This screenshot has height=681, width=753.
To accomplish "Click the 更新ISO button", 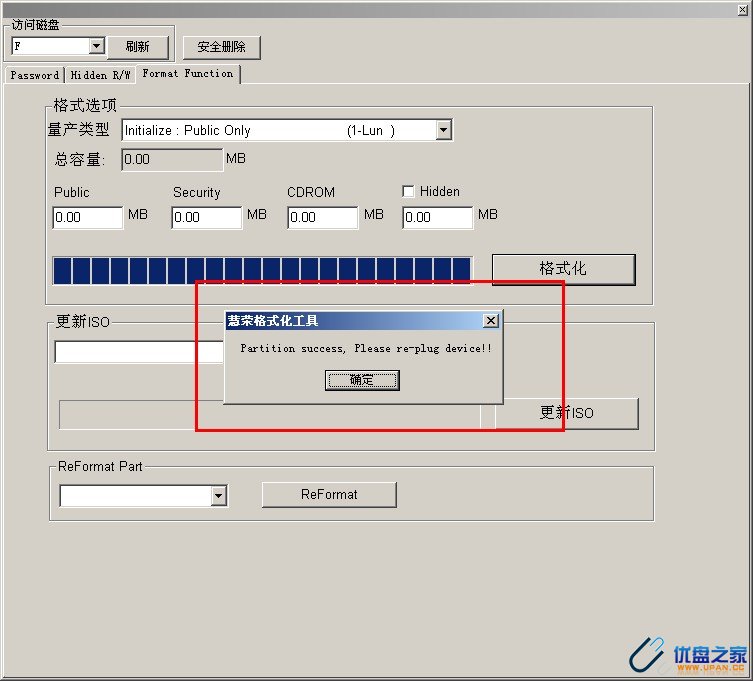I will point(567,413).
